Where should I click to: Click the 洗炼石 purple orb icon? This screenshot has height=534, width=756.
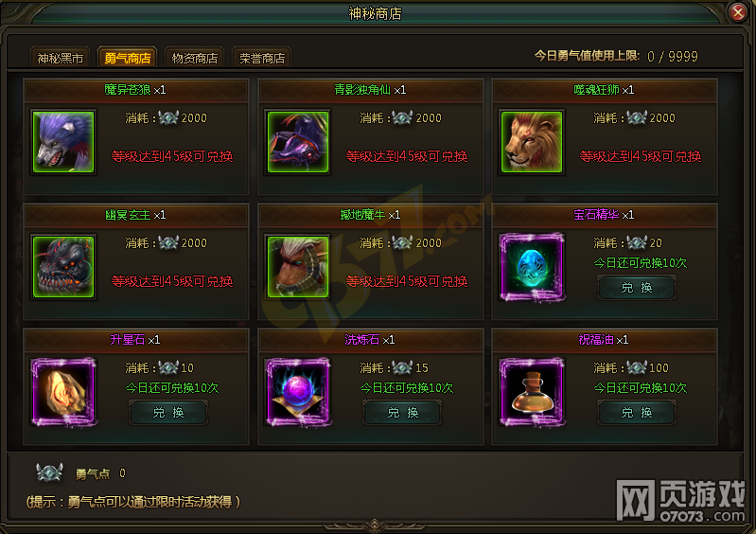(298, 392)
